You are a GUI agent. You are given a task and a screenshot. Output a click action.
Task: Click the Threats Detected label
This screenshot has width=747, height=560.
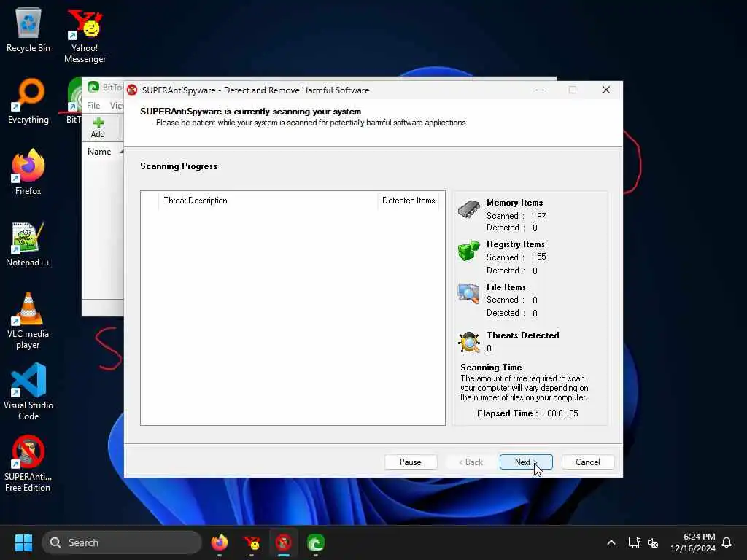pos(523,335)
